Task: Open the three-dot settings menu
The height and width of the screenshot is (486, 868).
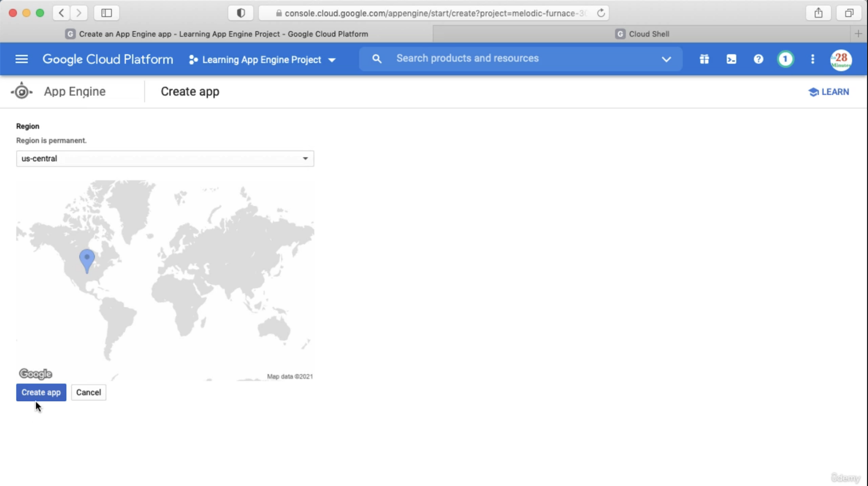Action: [812, 59]
